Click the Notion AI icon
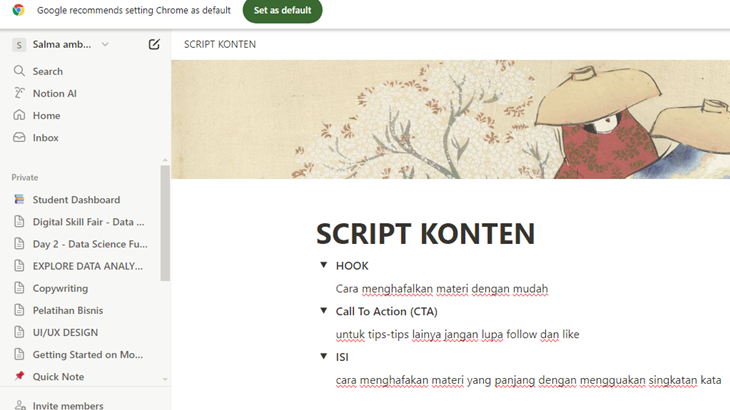Viewport: 730px width, 410px height. 19,93
